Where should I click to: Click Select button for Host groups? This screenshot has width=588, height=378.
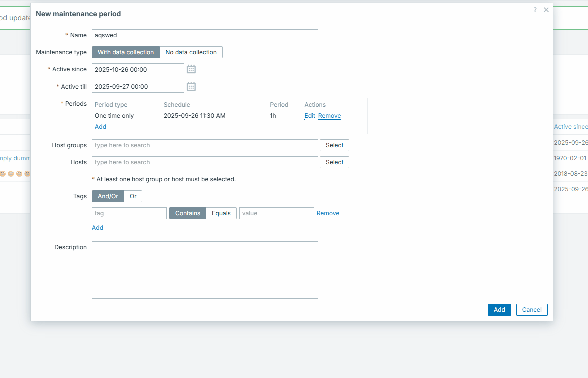(334, 145)
